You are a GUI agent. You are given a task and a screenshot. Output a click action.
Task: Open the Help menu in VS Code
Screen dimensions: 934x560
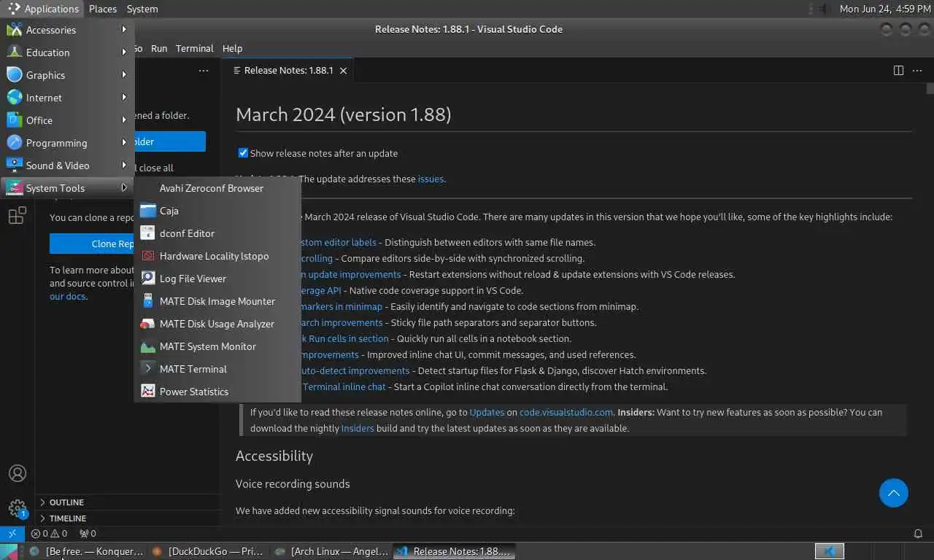pyautogui.click(x=232, y=48)
